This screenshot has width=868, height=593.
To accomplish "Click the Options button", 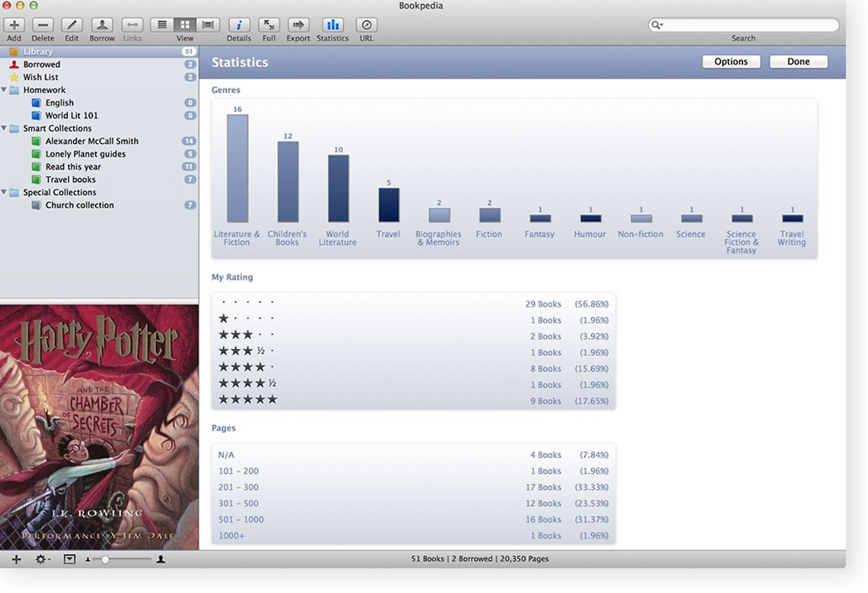I will (x=731, y=62).
